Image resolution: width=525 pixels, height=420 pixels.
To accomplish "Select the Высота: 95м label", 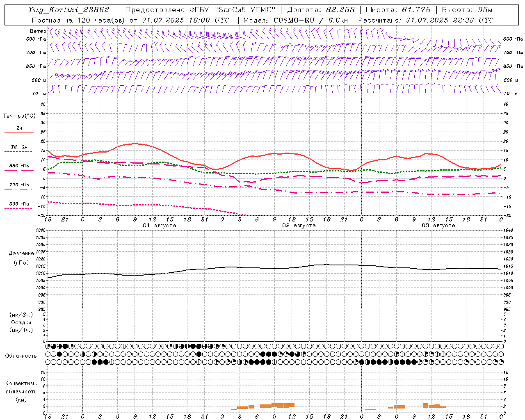I will [467, 10].
